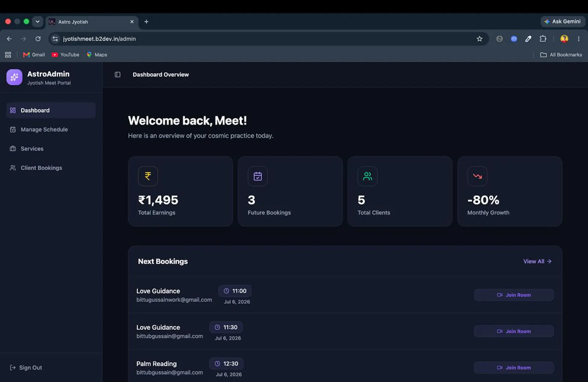Click the -80% Monthly Growth value

[x=483, y=200]
